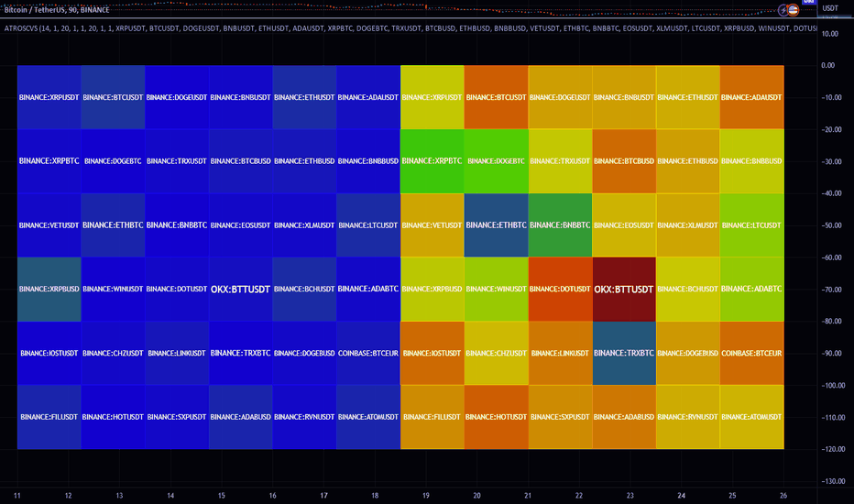Click the yellow-green BINANCE:WINUSDT cell

[496, 290]
